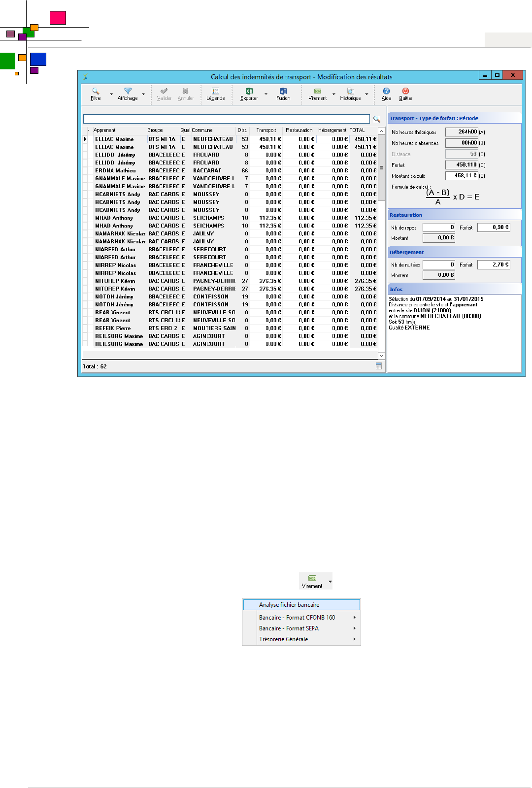Launch Fusion Word merge
Screen dimensions: 532x788
[x=283, y=94]
